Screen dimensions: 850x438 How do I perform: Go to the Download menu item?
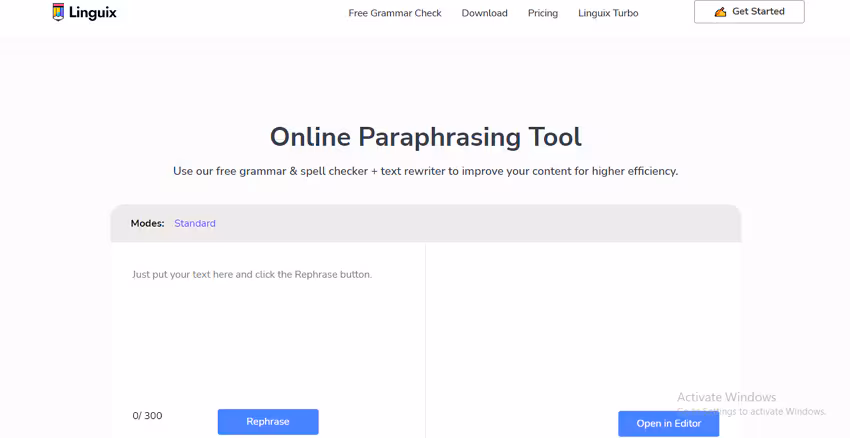pos(484,13)
